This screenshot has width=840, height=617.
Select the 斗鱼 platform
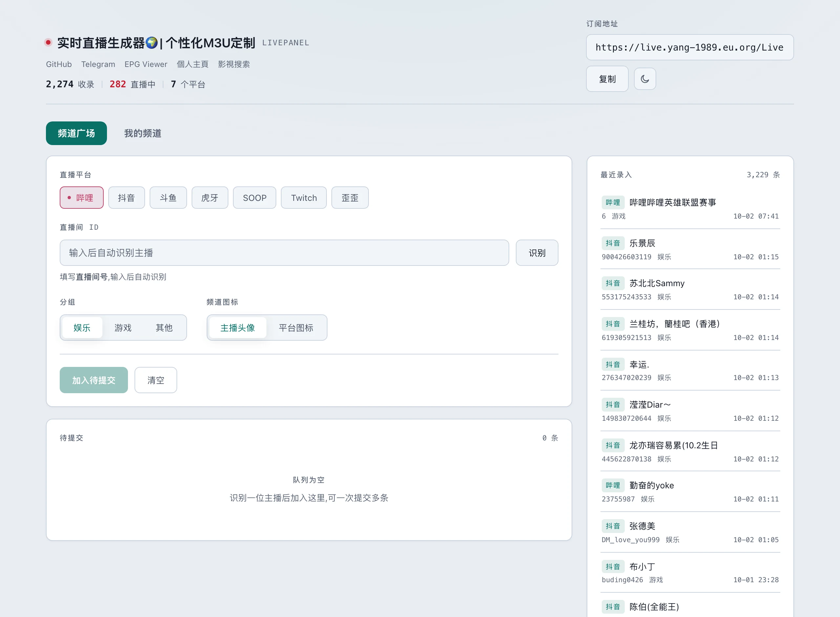[x=168, y=198]
